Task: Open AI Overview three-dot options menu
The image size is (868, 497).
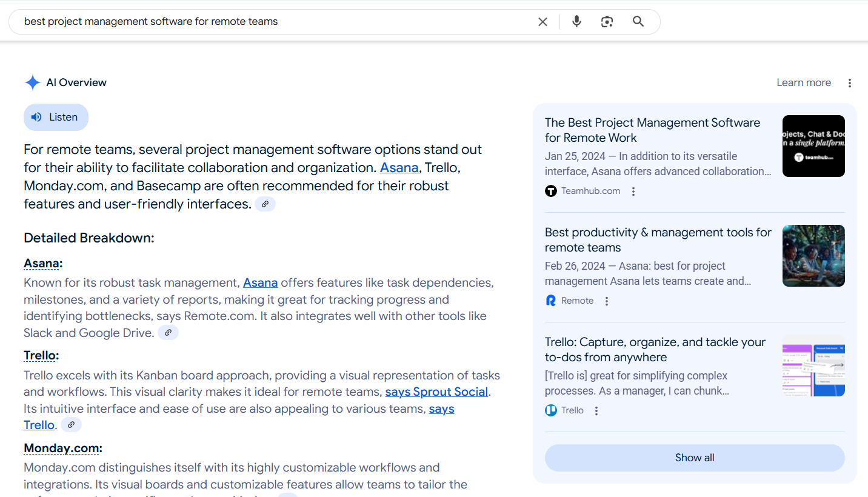Action: tap(850, 83)
